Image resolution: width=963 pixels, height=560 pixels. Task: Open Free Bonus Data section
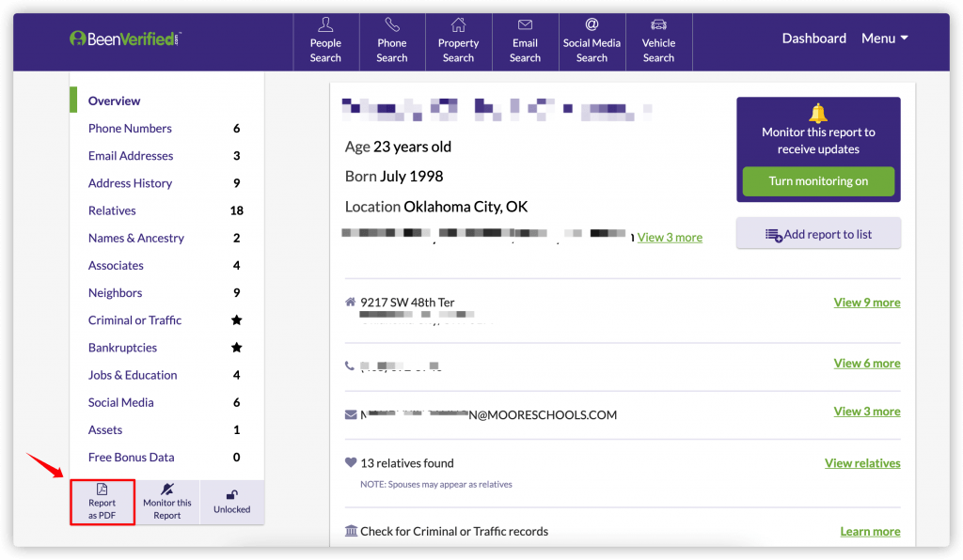point(132,457)
